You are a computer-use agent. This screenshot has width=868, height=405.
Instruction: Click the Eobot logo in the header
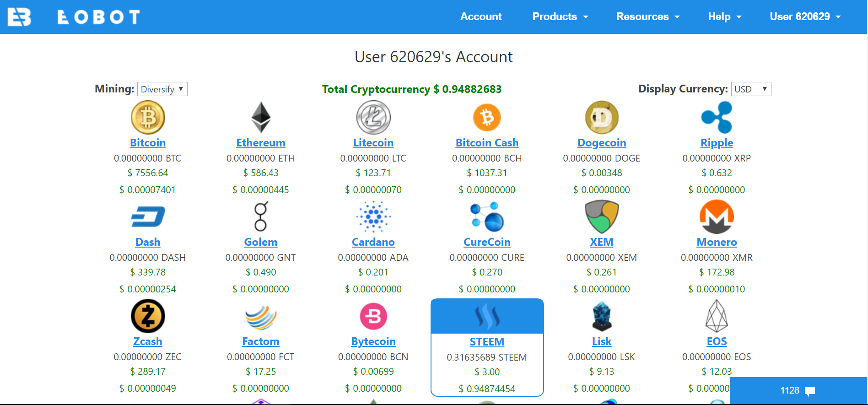[74, 17]
